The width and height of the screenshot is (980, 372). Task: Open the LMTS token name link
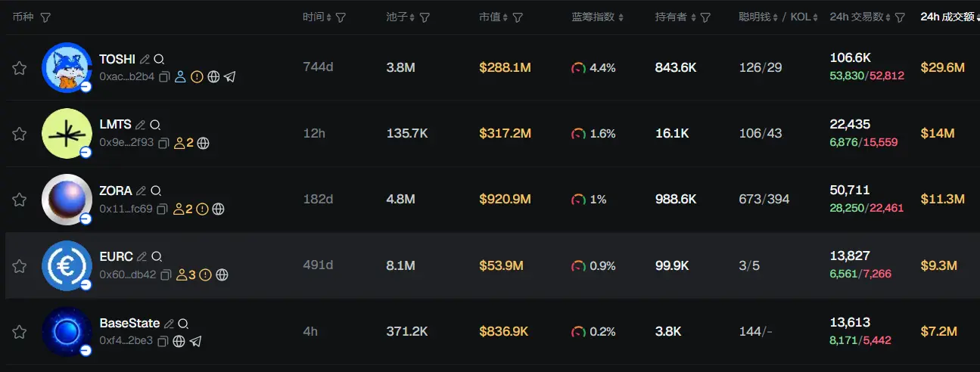click(x=115, y=125)
